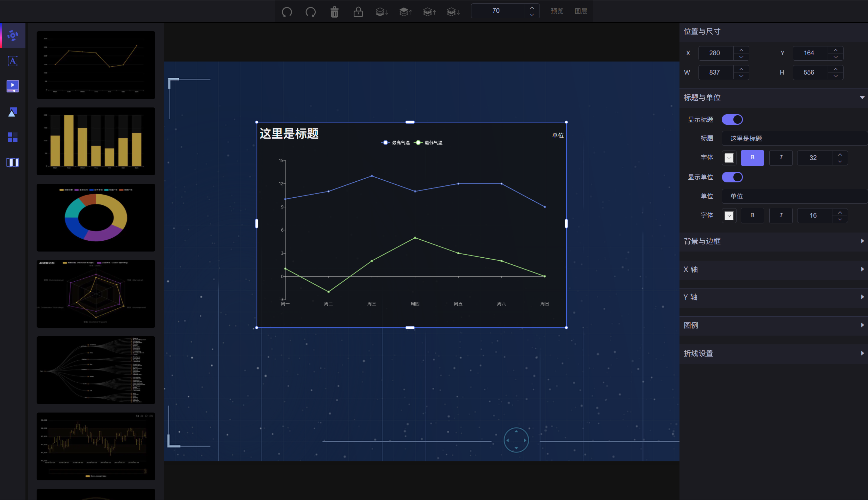The width and height of the screenshot is (868, 500).
Task: Select the line chart thumbnail
Action: [x=96, y=65]
